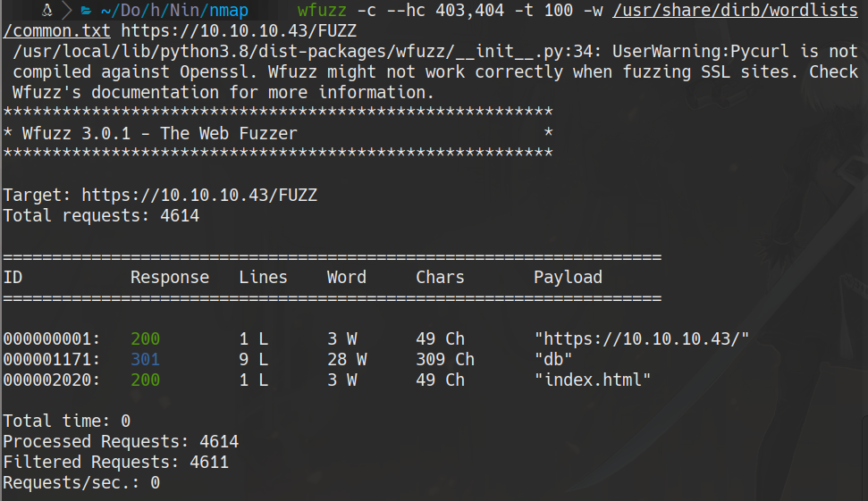Screen dimensions: 868x501
Task: Click the Word column header
Action: [347, 277]
